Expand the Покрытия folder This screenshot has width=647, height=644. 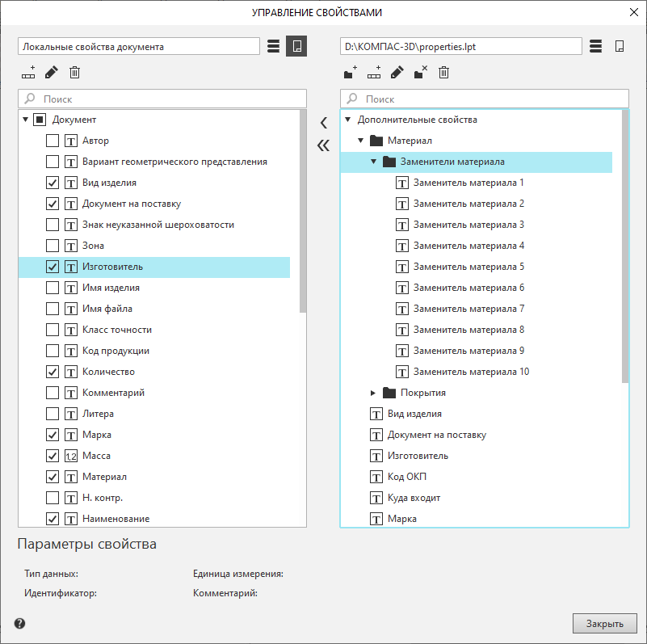pos(374,393)
